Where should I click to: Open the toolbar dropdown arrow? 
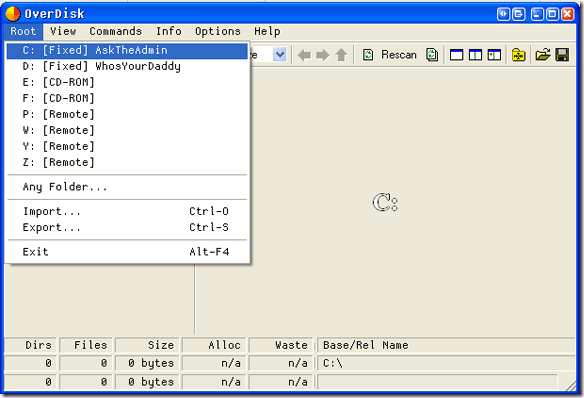pyautogui.click(x=280, y=55)
